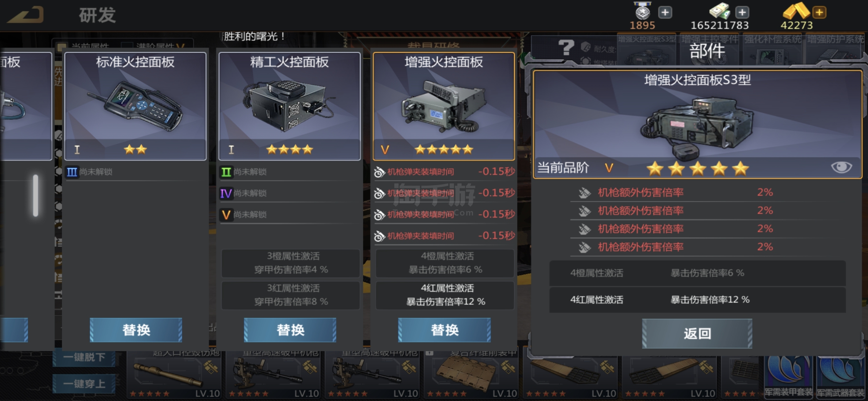
Task: Add more medals with the plus icon
Action: click(x=665, y=13)
